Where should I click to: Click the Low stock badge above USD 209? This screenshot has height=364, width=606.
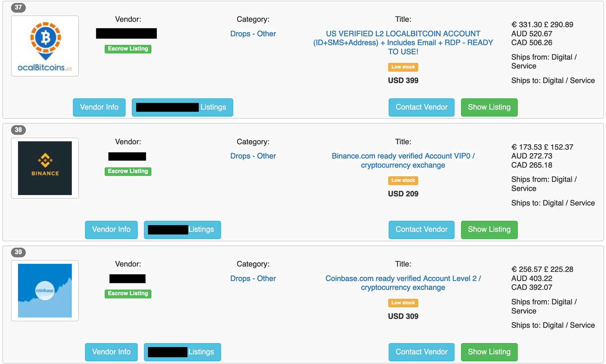(403, 180)
